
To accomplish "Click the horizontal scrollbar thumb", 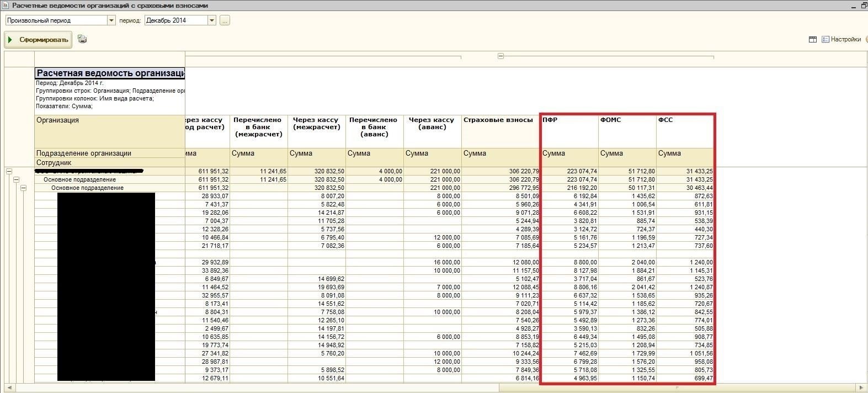I will (x=677, y=387).
